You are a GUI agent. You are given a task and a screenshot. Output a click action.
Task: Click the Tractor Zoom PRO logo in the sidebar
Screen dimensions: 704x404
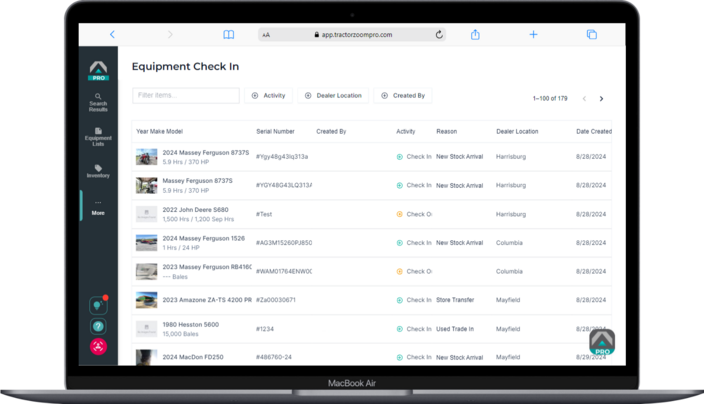98,71
